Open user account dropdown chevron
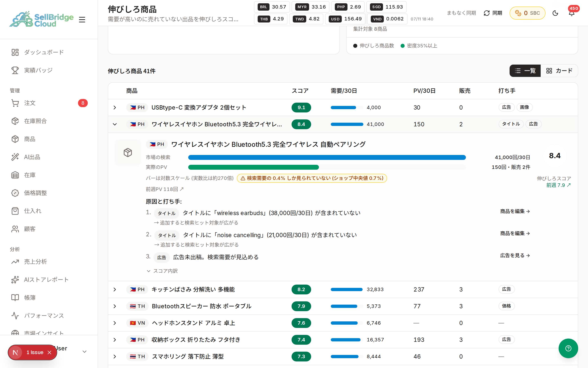Screen dimensions: 588x368 coord(85,352)
